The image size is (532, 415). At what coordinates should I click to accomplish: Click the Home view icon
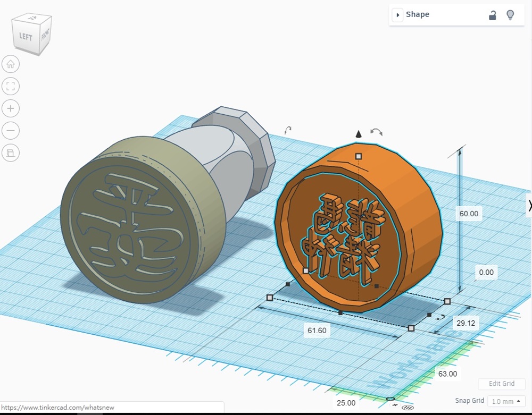point(11,64)
